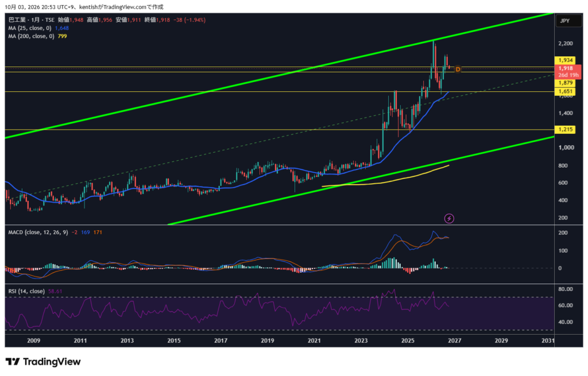Screen dimensions: 588x376
Task: Click the 2,200 price axis value
Action: pos(566,44)
